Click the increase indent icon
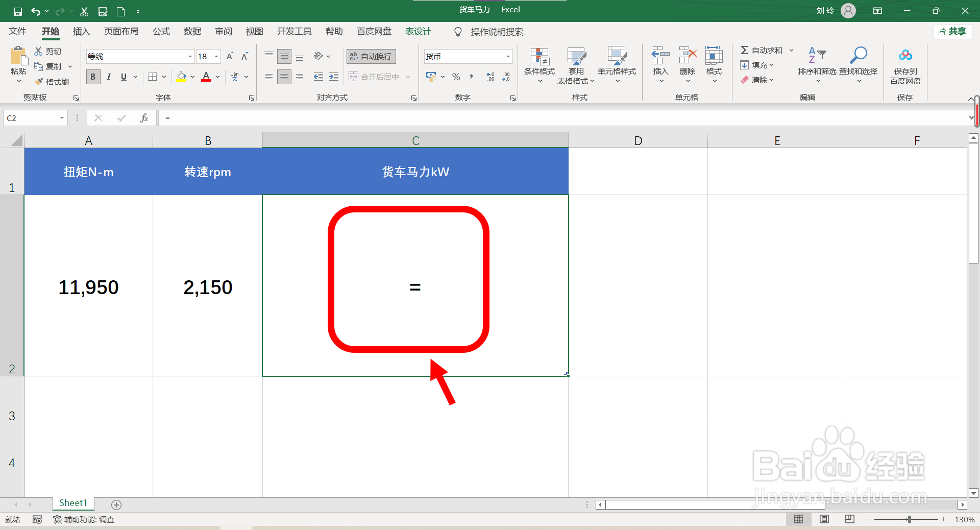 334,77
